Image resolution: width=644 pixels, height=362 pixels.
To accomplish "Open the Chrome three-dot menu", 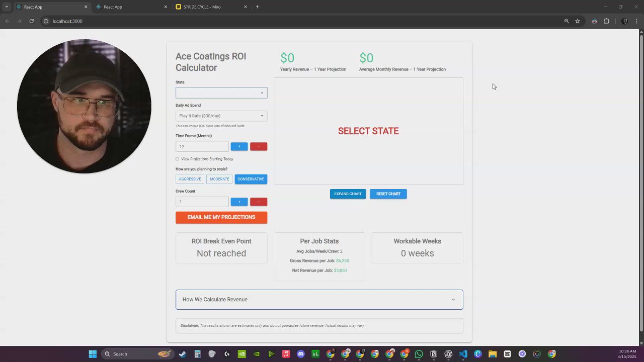I will (636, 21).
